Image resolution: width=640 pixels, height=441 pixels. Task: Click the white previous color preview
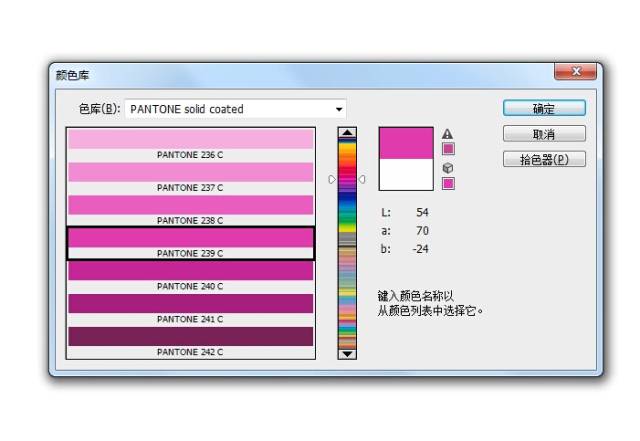point(406,174)
